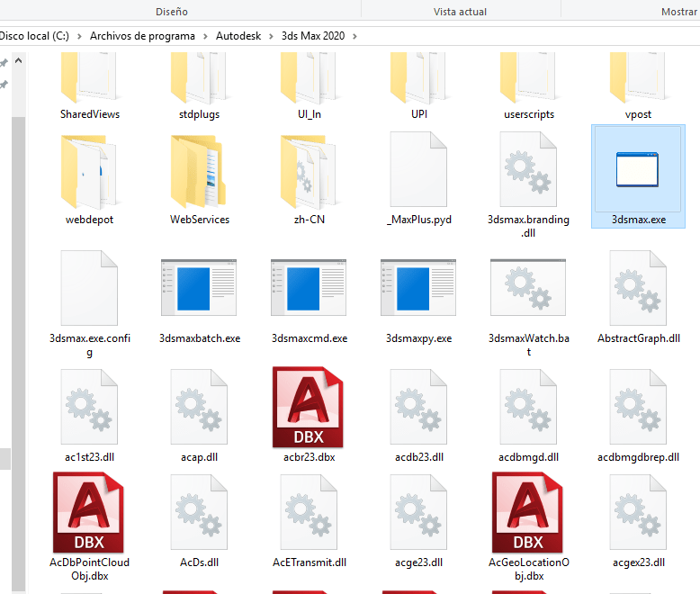Select the 3dsmax.exe.config file icon
Viewport: 700px width, 594px height.
tap(89, 288)
